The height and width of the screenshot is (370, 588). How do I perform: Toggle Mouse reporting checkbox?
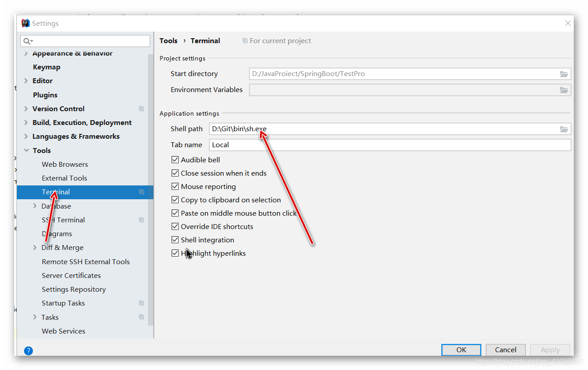point(175,186)
